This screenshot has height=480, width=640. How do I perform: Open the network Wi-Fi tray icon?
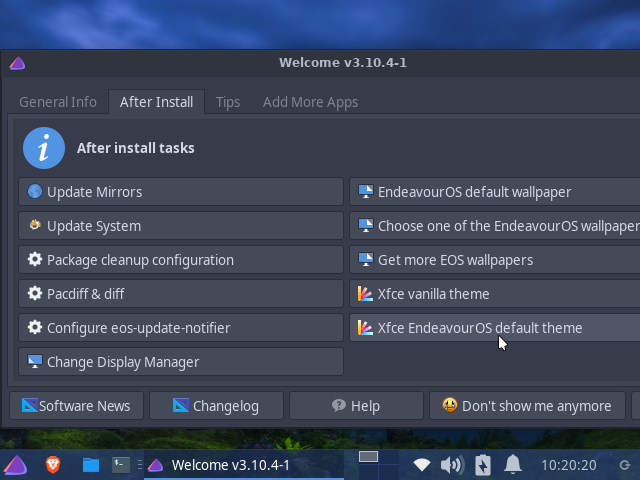(x=422, y=465)
